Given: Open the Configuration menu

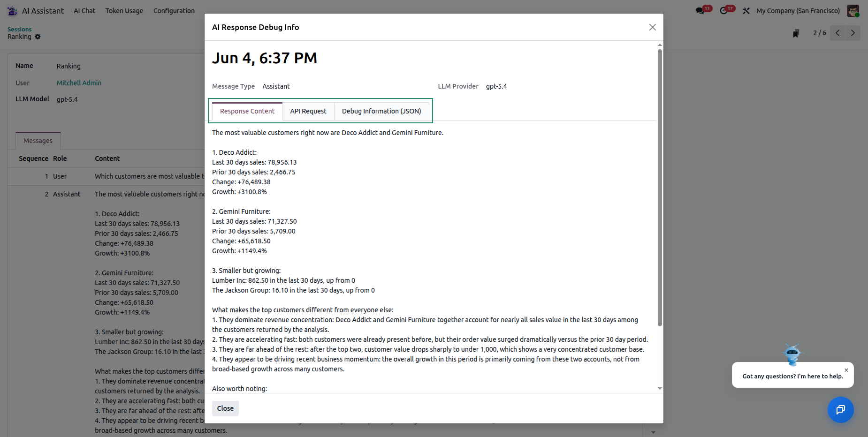Looking at the screenshot, I should [x=174, y=10].
